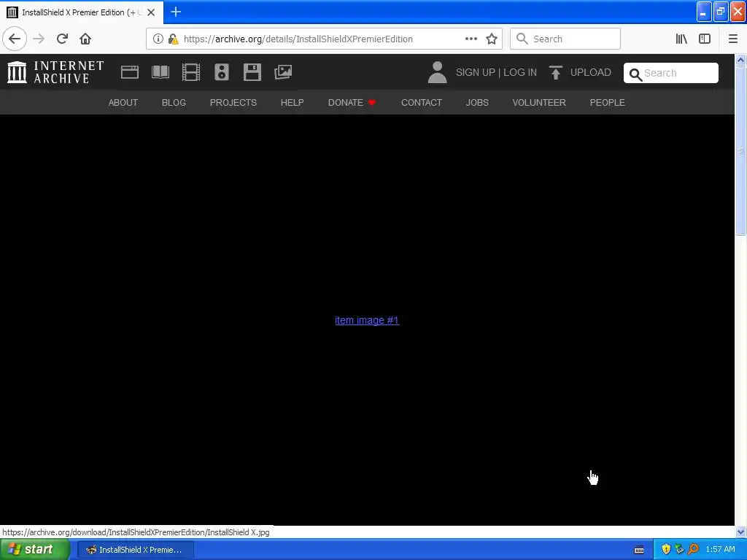
Task: Open the JOBS menu item
Action: click(477, 102)
